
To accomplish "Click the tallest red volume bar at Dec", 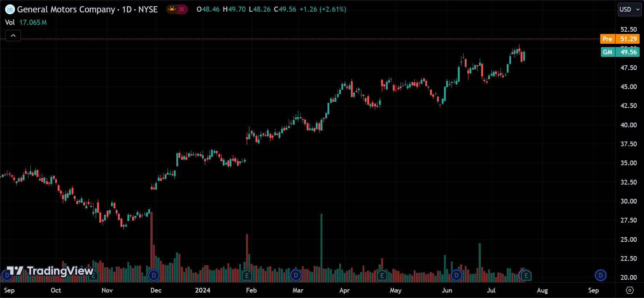I will (x=152, y=247).
